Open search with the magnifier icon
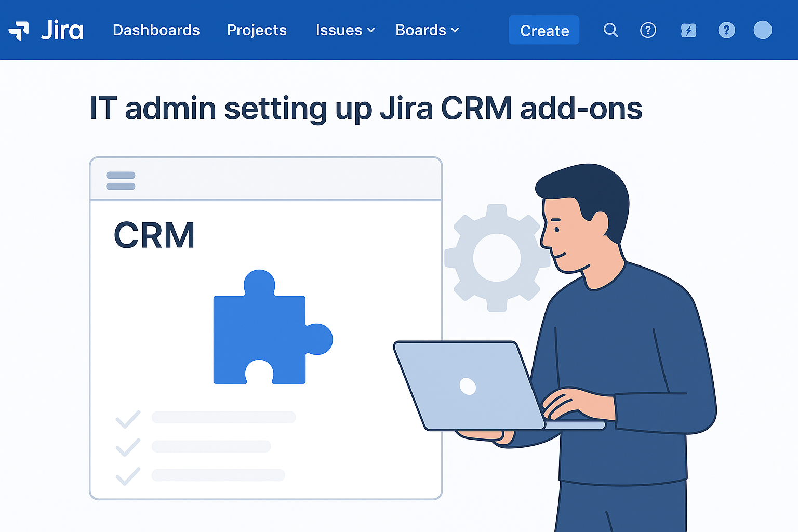 coord(610,30)
